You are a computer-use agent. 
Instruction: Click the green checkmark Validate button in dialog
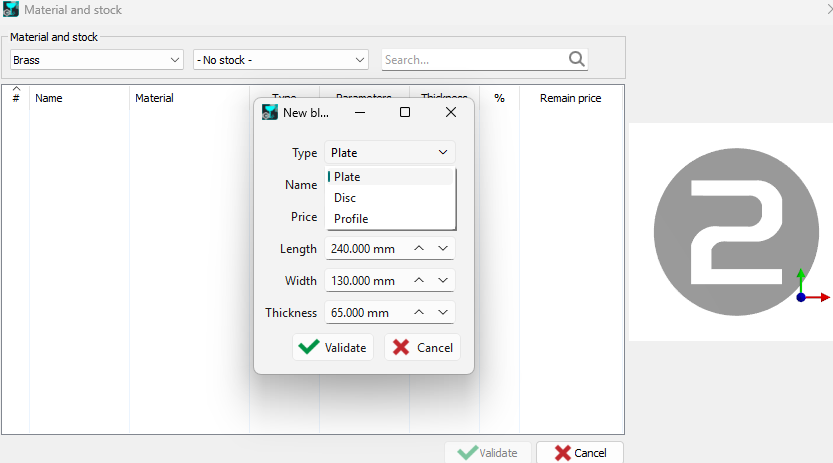pos(333,347)
